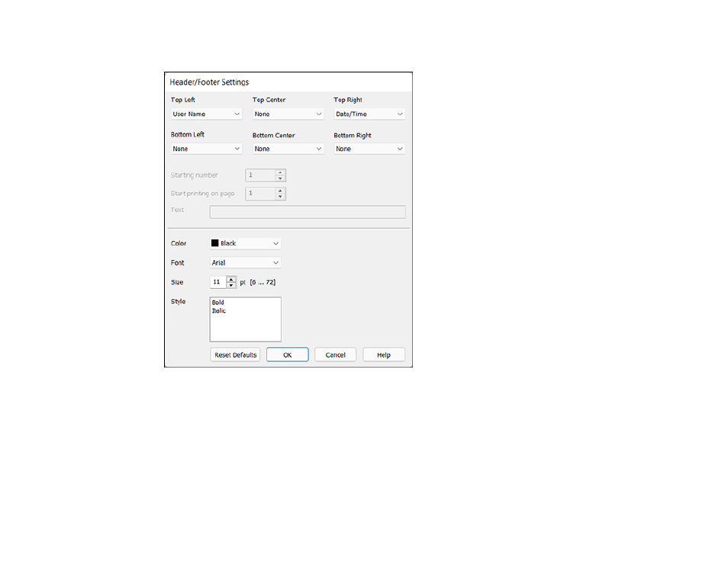Click the Size value field
This screenshot has height=562, width=728.
[x=217, y=282]
